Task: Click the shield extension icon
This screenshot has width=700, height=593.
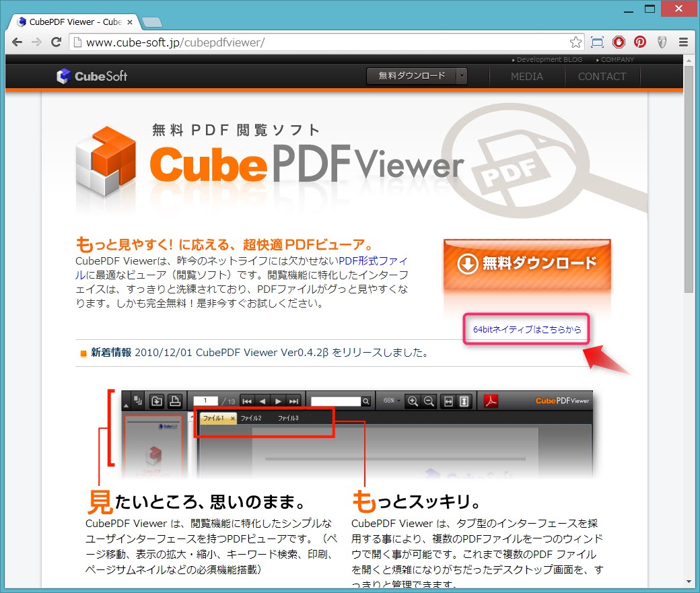Action: [662, 42]
